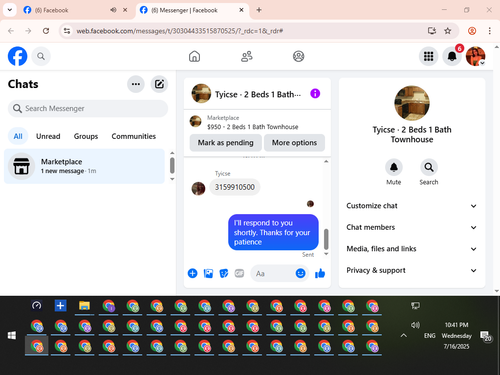Select the Unread chats filter

(48, 136)
